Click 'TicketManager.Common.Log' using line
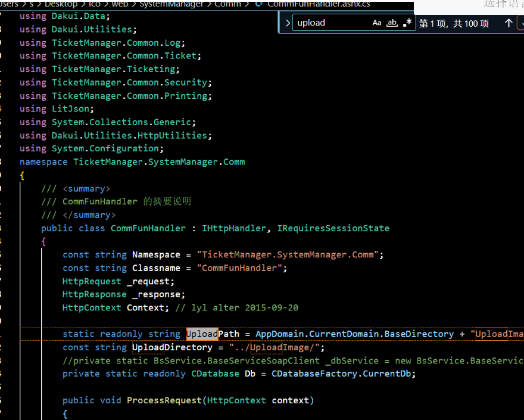 pyautogui.click(x=116, y=43)
